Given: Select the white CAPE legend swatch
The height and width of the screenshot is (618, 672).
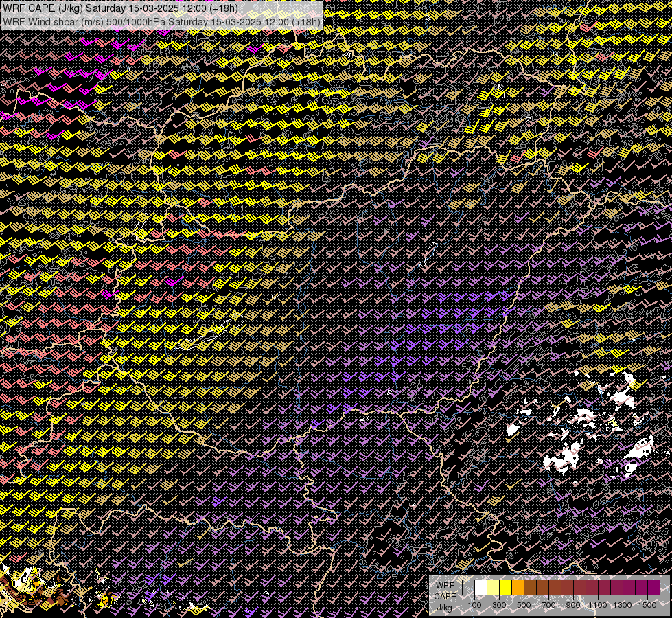Looking at the screenshot, I should click(x=481, y=588).
